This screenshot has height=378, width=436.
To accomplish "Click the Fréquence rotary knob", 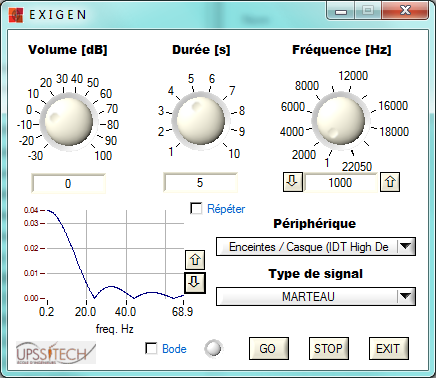I will point(340,120).
